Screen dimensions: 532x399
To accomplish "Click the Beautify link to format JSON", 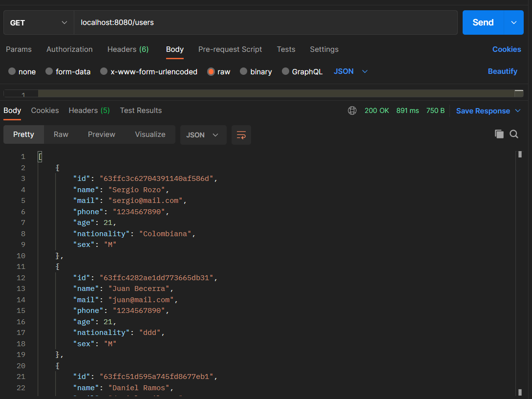I will tap(502, 71).
